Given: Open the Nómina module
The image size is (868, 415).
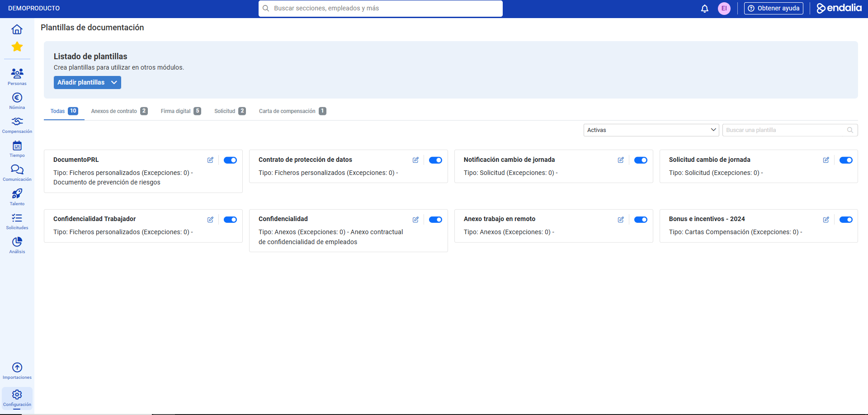Looking at the screenshot, I should point(17,101).
